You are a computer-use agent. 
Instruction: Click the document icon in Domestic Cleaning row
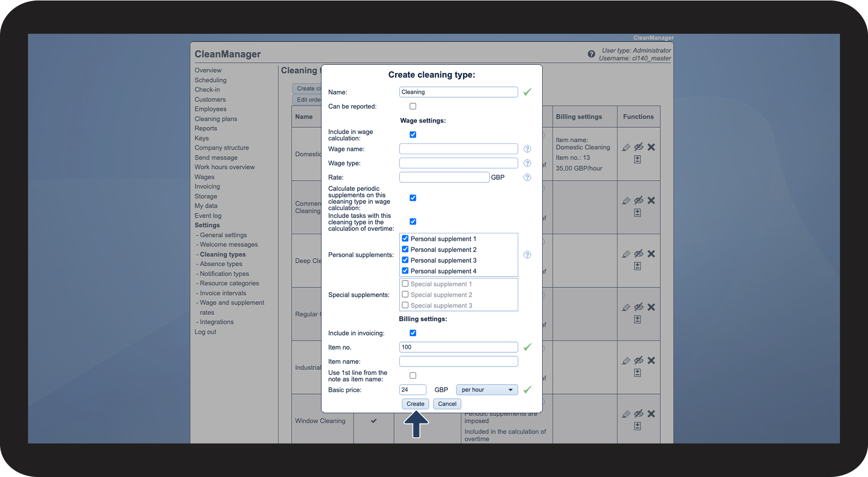pos(637,160)
